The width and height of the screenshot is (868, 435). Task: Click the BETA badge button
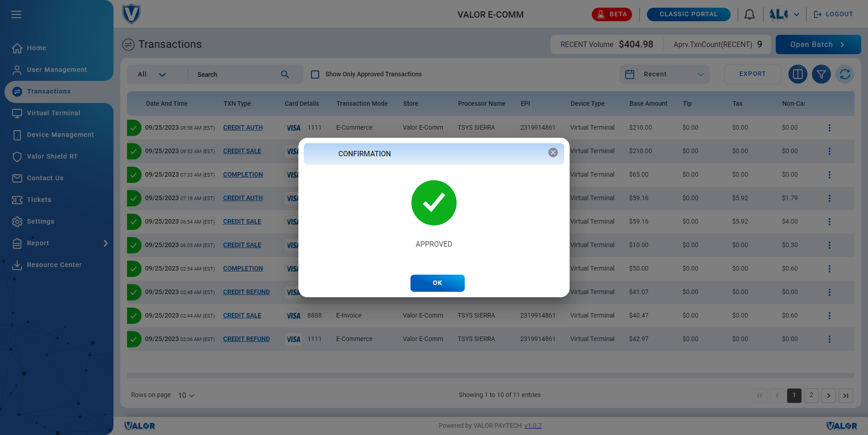[x=612, y=14]
